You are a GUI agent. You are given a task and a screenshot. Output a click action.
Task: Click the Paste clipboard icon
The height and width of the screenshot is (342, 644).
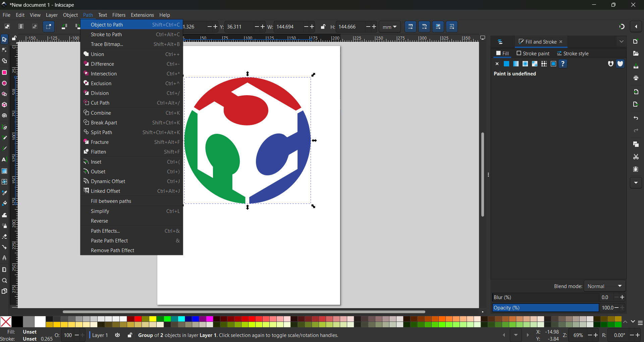tap(636, 169)
